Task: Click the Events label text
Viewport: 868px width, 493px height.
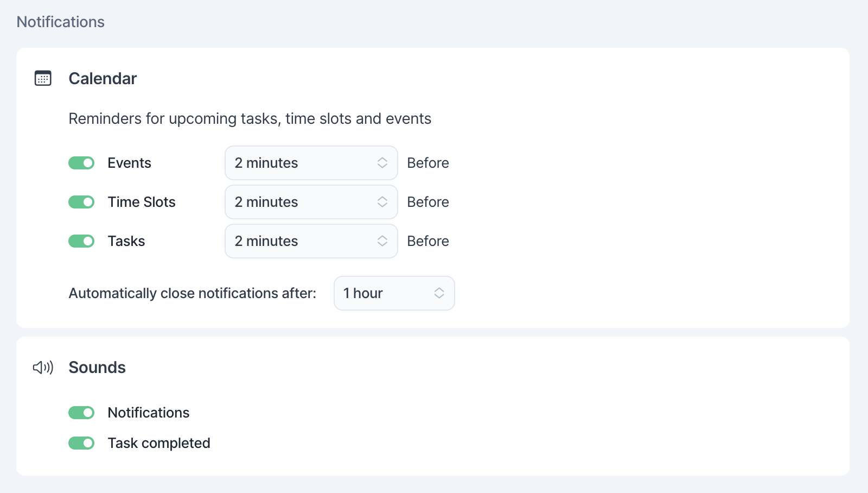Action: (129, 163)
